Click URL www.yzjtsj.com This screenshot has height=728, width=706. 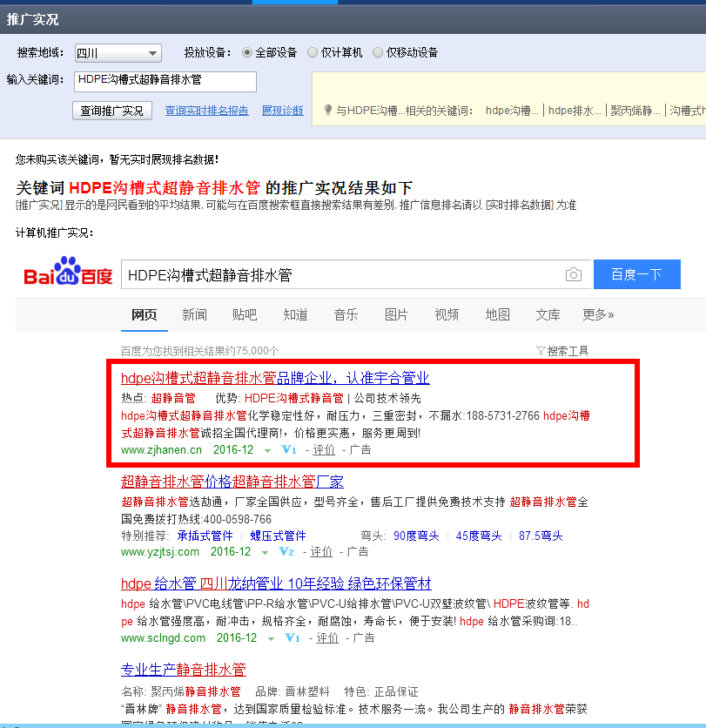(x=159, y=551)
